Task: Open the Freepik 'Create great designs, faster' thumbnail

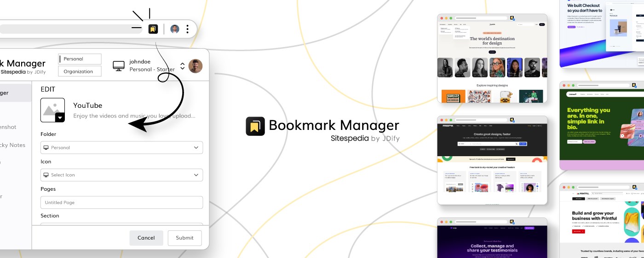Action: (x=492, y=160)
